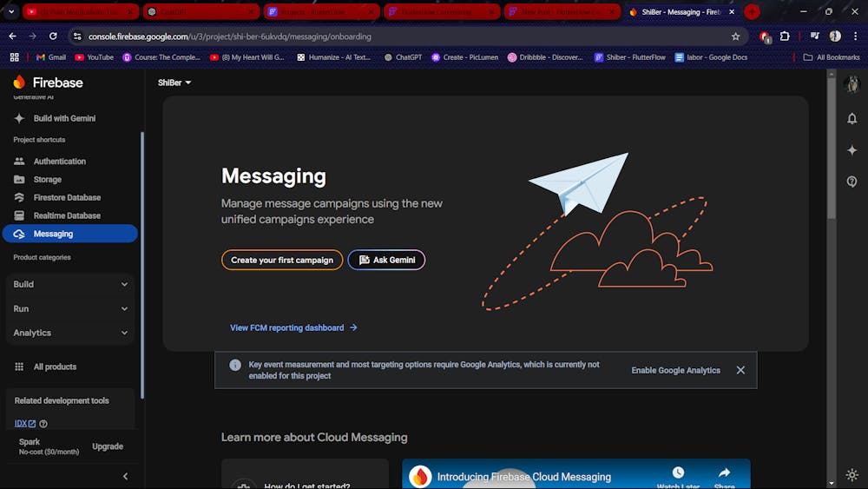Open labor - Google Docs bookmark
Viewport: 868px width, 489px height.
[x=711, y=57]
